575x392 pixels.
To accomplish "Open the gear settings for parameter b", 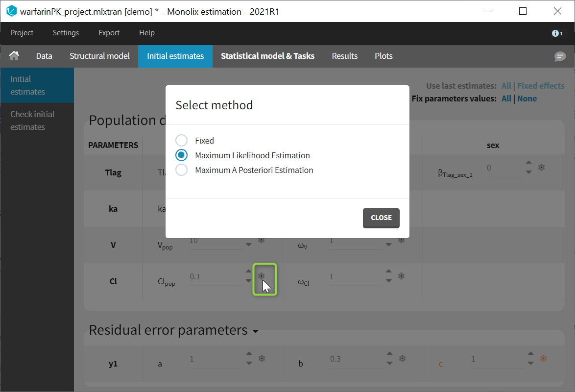I will (x=401, y=359).
